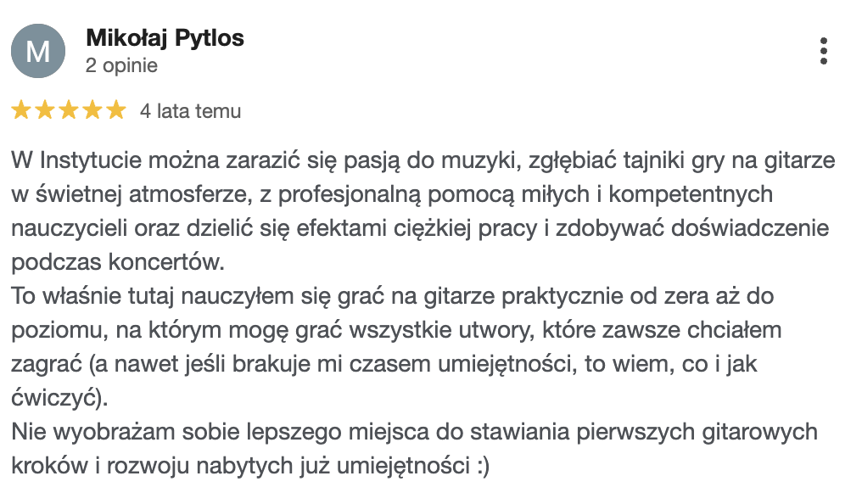Click the line starting 'Nie wyobrażam sobie'
Viewport: 862px width, 504px height.
(414, 432)
